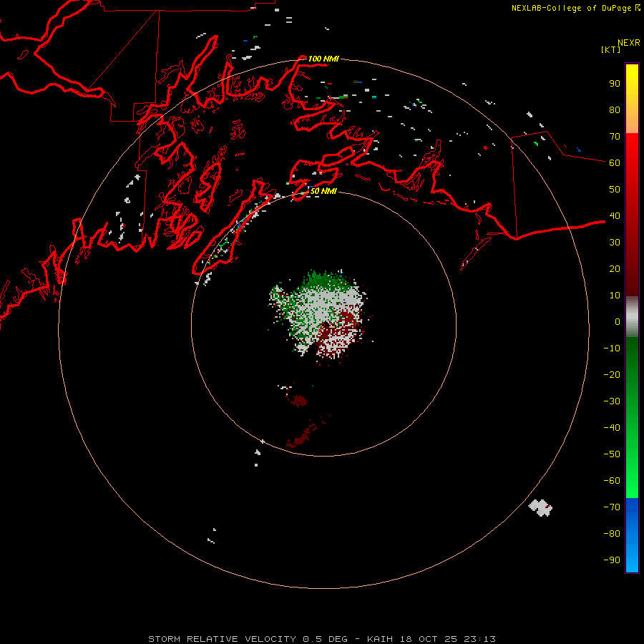The width and height of the screenshot is (644, 644).
Task: Click the -40 value on the velocity scale
Action: point(612,428)
